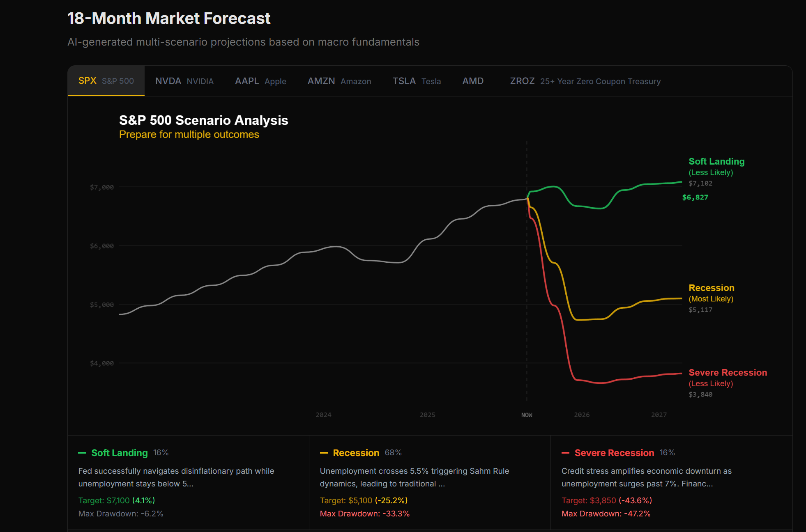Click the truncated Recession scenario description

click(414, 477)
